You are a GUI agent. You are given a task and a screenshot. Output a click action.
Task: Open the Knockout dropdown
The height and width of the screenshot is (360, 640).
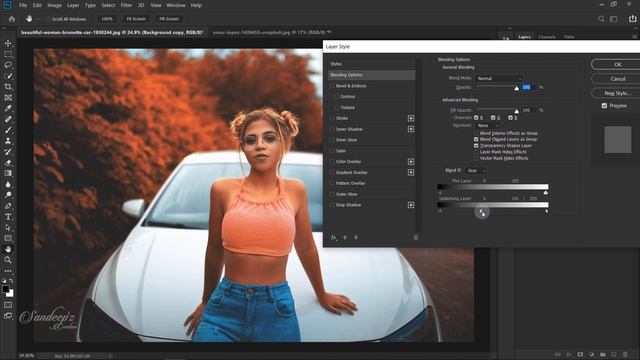tap(487, 126)
